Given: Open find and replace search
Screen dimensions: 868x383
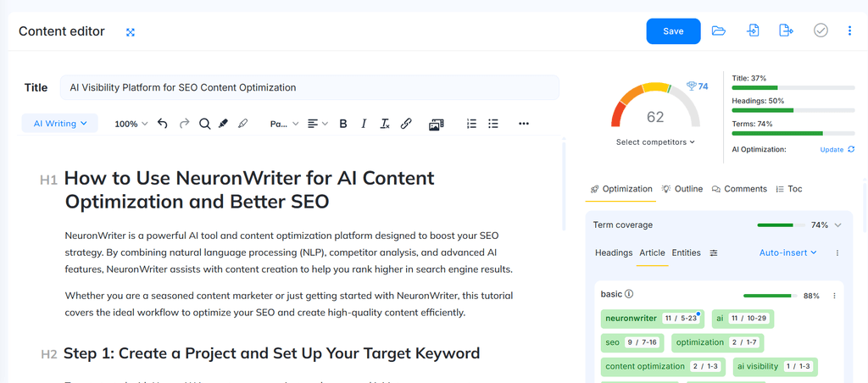Looking at the screenshot, I should [205, 124].
